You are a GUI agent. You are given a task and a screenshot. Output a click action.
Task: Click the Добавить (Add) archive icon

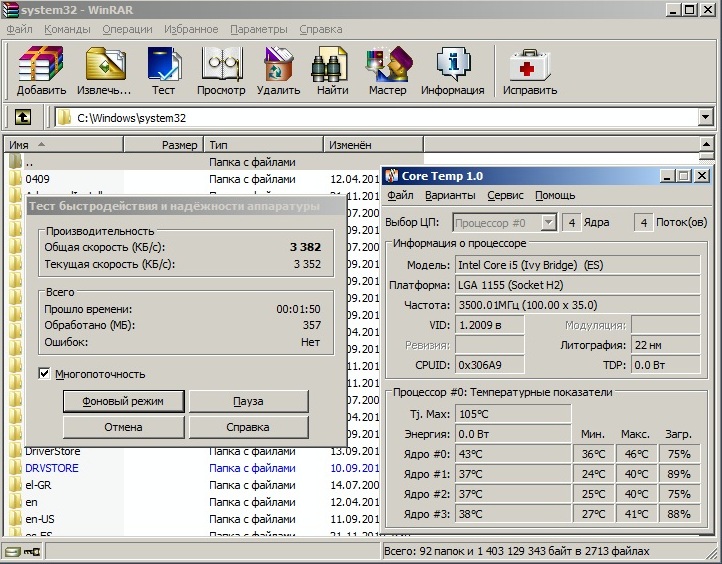pyautogui.click(x=41, y=63)
